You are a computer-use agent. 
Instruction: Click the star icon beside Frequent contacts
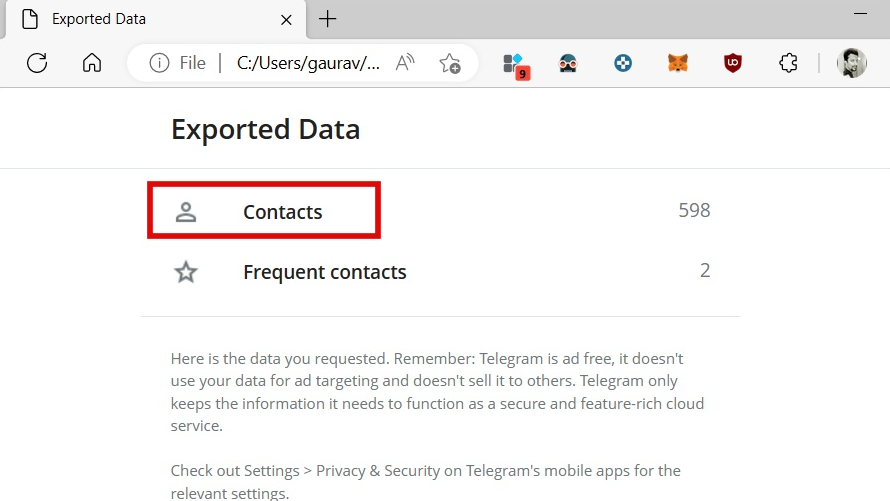(x=186, y=272)
